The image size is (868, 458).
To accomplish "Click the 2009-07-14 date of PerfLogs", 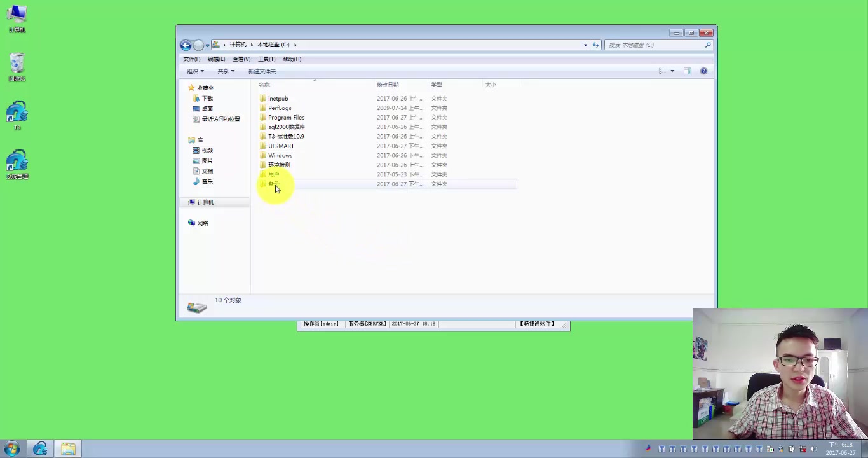I will [x=400, y=108].
